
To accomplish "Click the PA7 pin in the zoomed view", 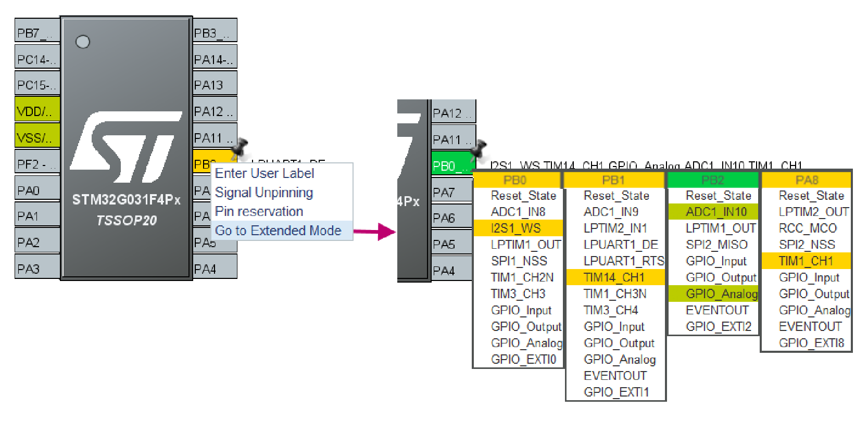I will pyautogui.click(x=453, y=191).
